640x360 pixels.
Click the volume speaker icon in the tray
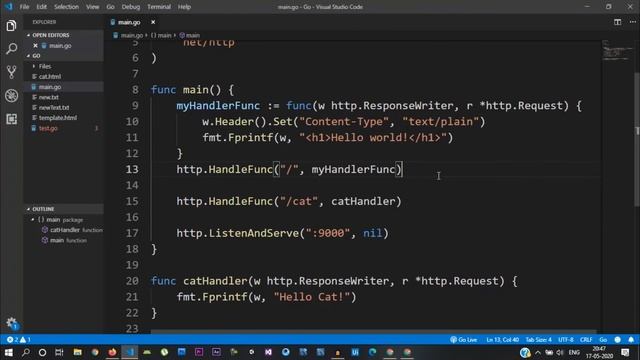coord(560,352)
